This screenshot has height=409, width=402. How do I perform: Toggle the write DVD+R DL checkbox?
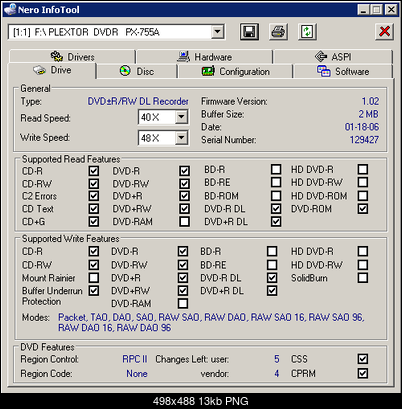pos(272,291)
